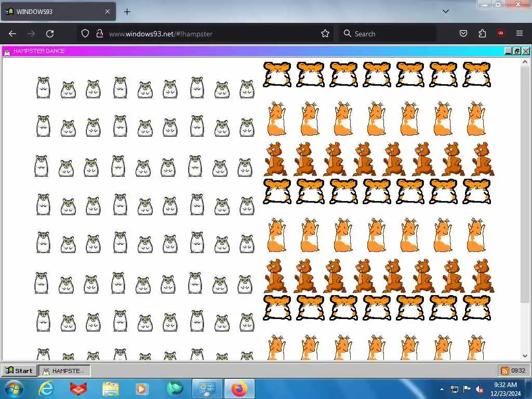Click the muted volume speaker icon
Image resolution: width=532 pixels, height=399 pixels.
480,390
